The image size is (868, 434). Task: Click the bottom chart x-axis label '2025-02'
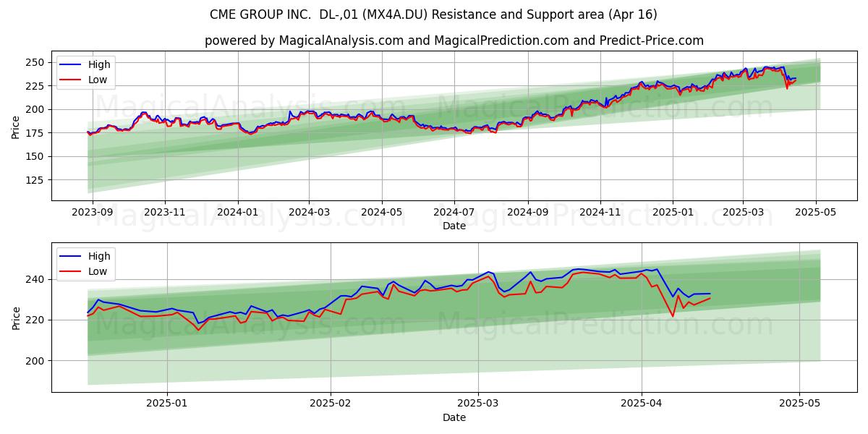[x=330, y=404]
